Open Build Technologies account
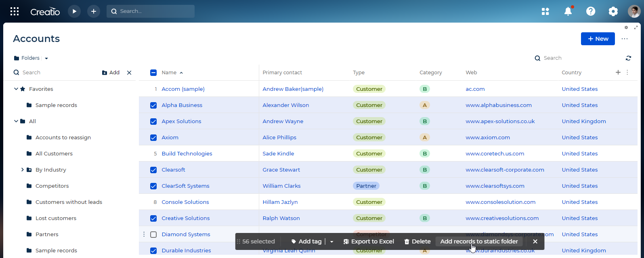644x258 pixels. 187,153
